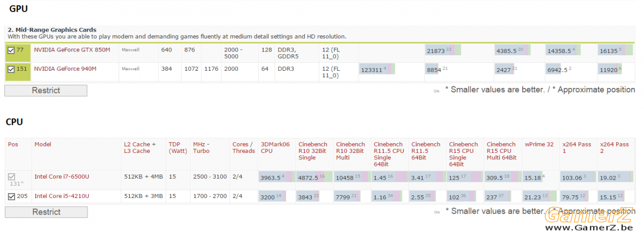Sort by the x264 Pass 2 column header

(x=614, y=147)
